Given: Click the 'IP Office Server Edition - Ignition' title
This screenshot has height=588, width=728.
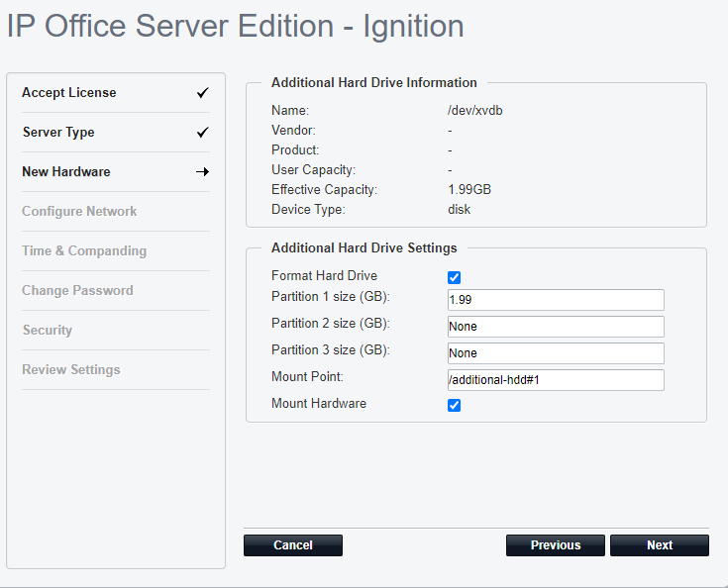Looking at the screenshot, I should pos(235,27).
